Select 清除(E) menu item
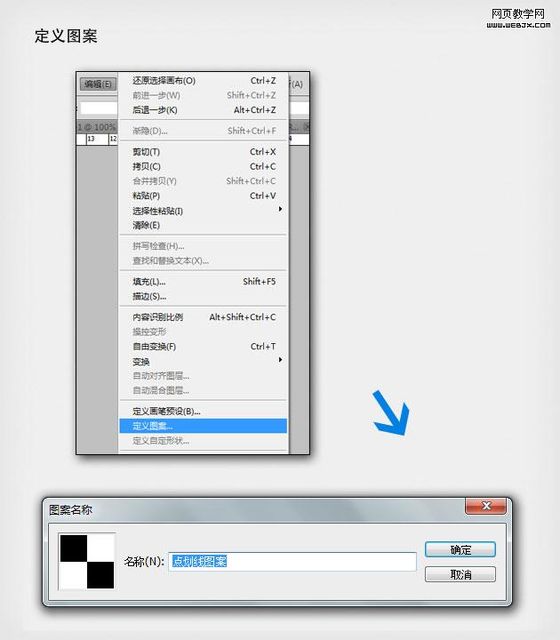The height and width of the screenshot is (640, 560). [x=203, y=226]
